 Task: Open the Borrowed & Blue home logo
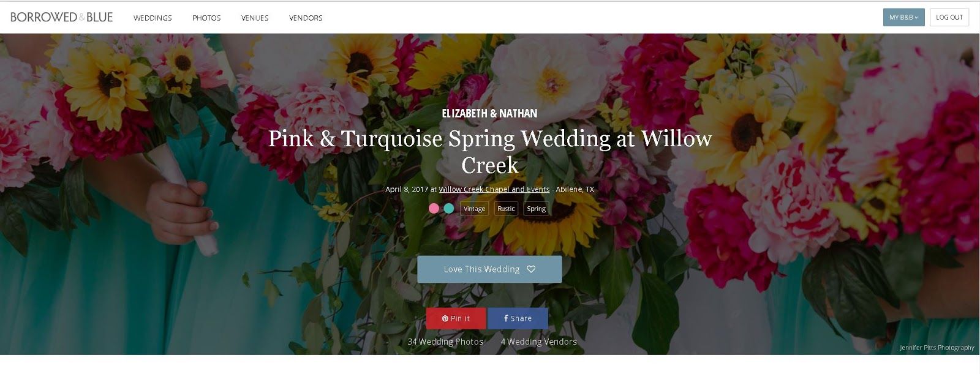(62, 17)
